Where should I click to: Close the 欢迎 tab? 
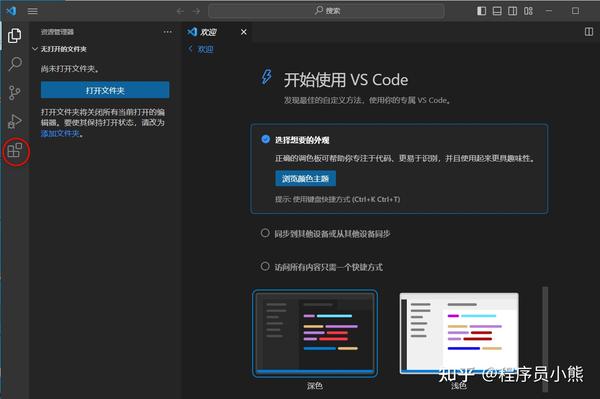(244, 32)
